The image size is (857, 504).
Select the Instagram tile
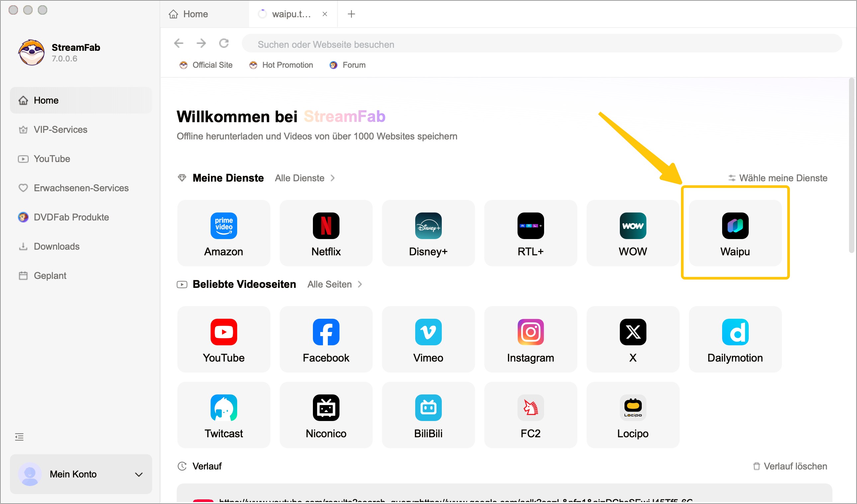click(x=530, y=339)
